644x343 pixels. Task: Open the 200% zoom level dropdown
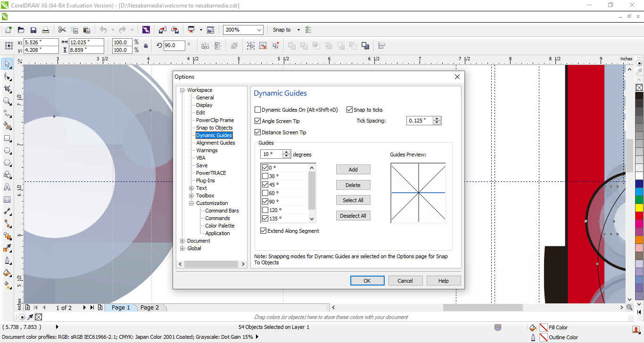pyautogui.click(x=259, y=30)
